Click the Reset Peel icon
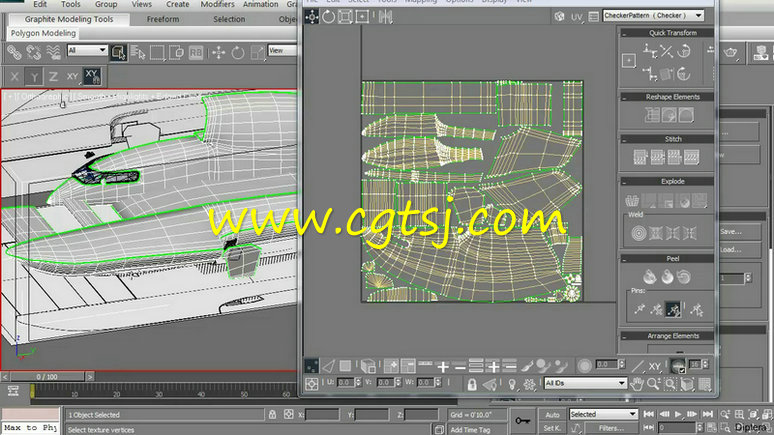This screenshot has height=435, width=774. click(x=684, y=277)
